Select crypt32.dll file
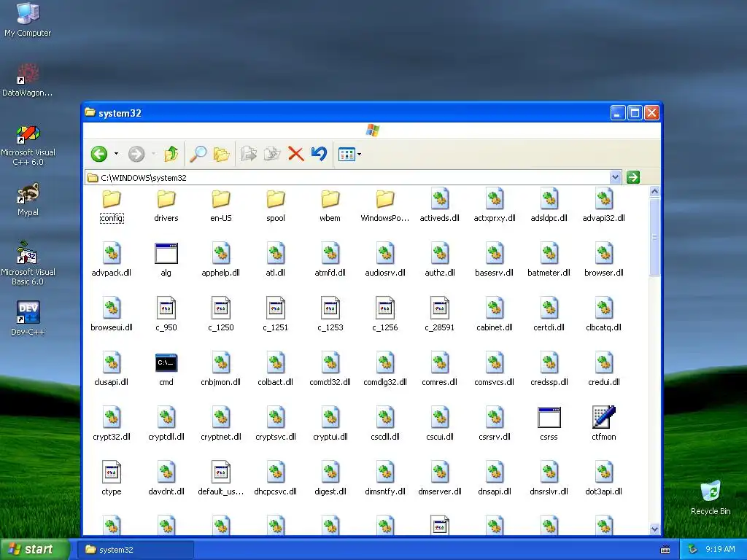This screenshot has width=747, height=560. (x=112, y=425)
